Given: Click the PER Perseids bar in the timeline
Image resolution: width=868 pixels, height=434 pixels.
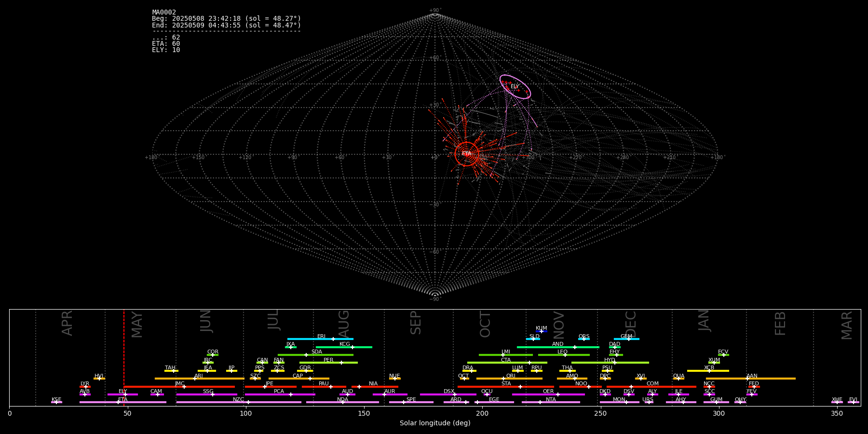Looking at the screenshot, I should pos(328,363).
